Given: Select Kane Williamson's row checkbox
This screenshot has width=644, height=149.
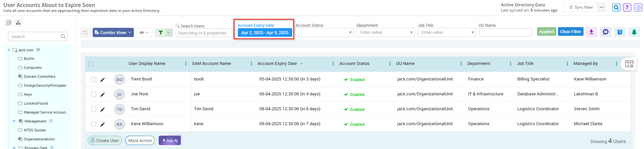Looking at the screenshot, I should (x=94, y=124).
